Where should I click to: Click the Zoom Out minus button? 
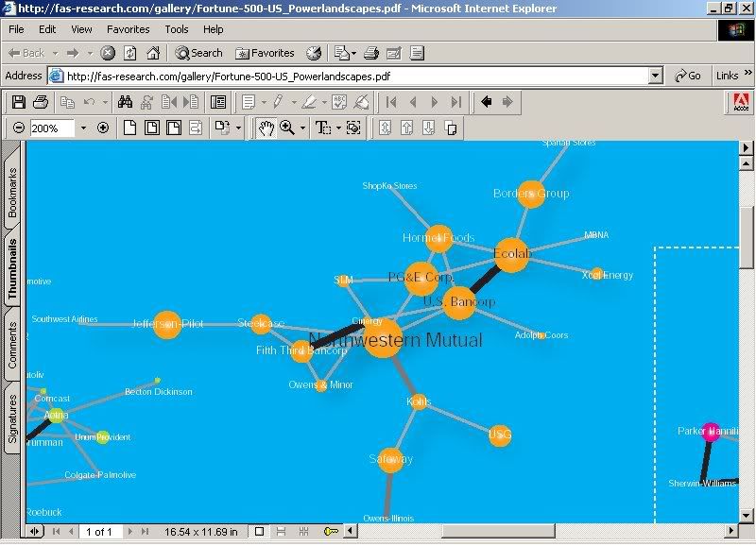[18, 128]
